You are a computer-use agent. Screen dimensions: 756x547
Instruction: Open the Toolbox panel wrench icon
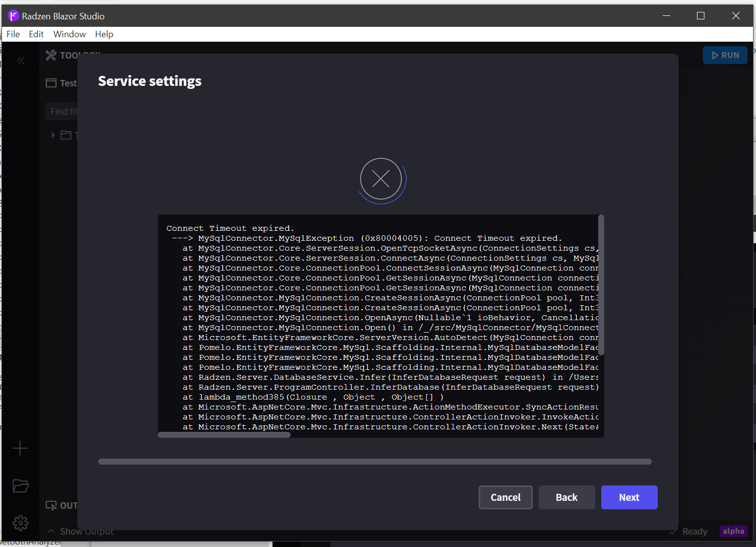tap(50, 55)
